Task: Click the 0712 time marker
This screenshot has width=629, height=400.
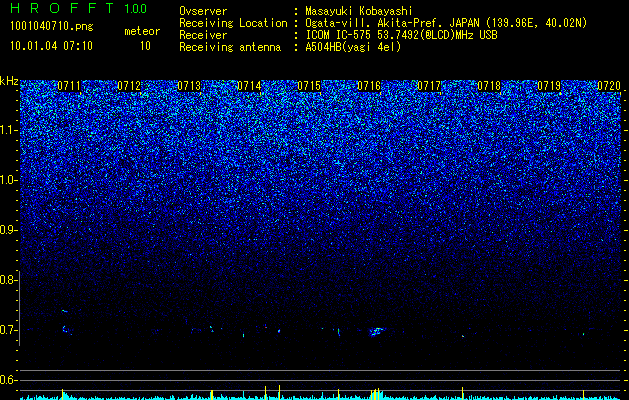Action: 129,86
